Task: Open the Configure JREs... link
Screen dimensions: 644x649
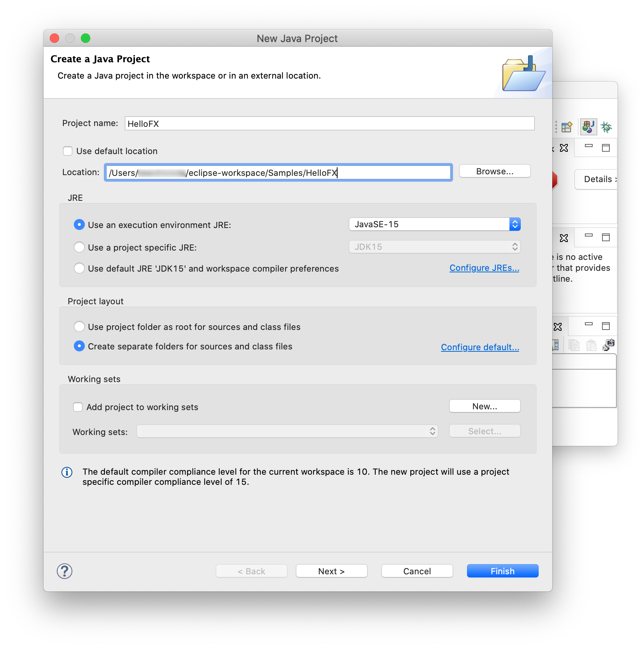Action: tap(485, 268)
